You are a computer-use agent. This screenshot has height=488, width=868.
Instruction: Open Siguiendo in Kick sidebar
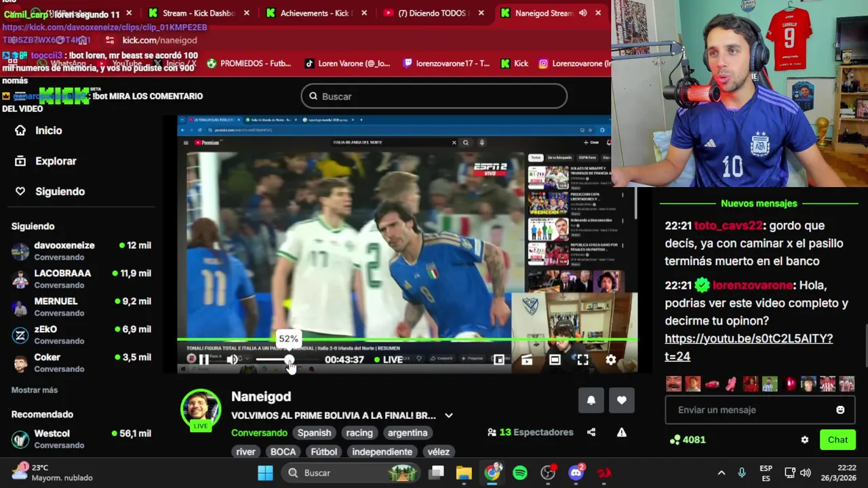click(x=50, y=191)
